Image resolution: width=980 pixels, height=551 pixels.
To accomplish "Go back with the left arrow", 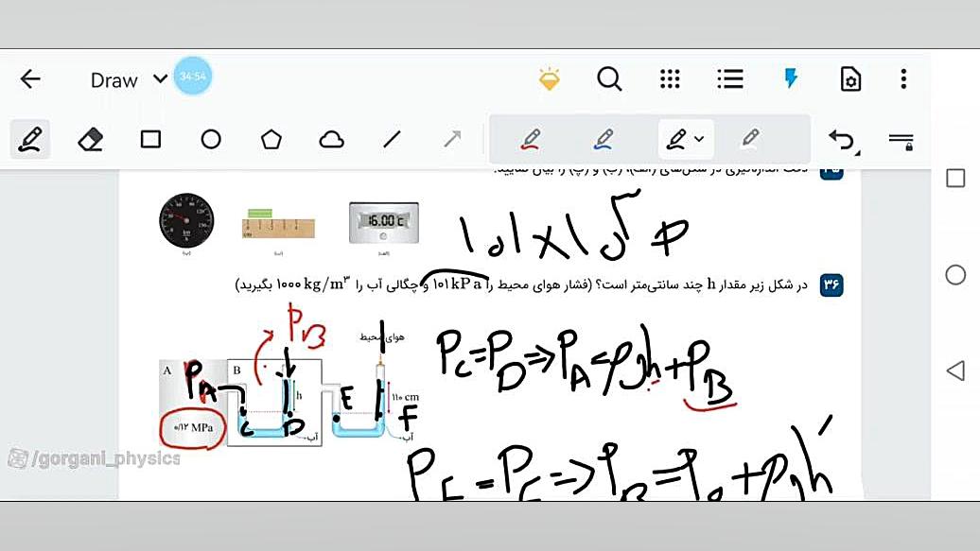I will pos(30,79).
